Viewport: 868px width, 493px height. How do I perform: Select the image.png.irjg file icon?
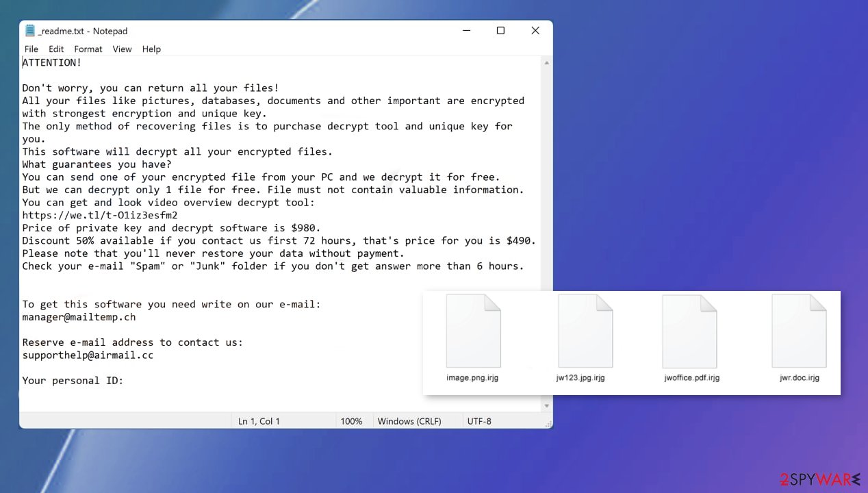click(x=473, y=331)
